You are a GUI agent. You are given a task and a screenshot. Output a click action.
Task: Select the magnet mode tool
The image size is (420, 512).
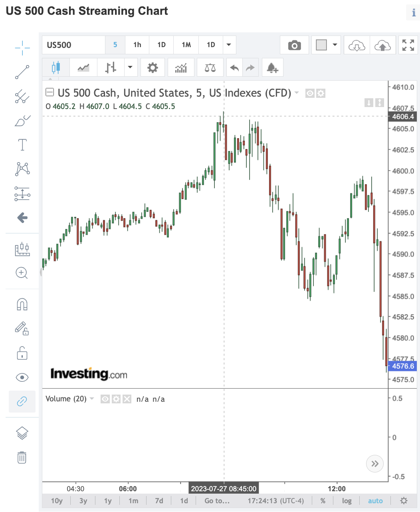[22, 305]
